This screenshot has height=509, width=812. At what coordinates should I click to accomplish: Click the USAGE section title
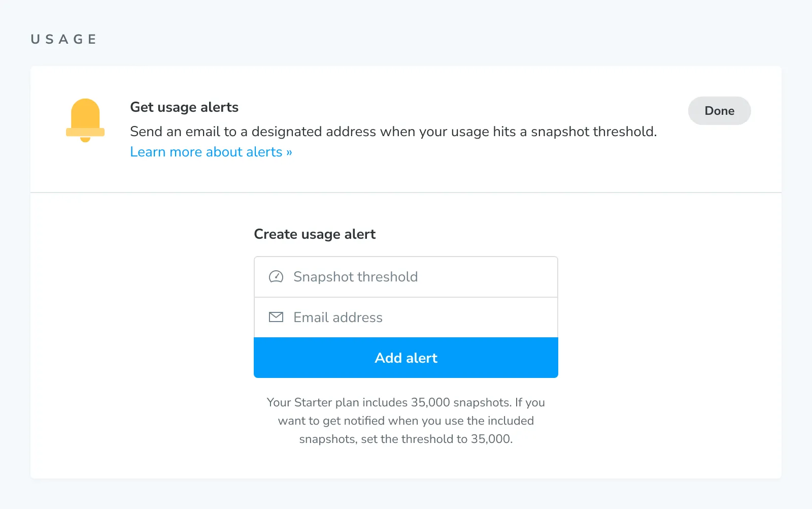[x=63, y=38]
